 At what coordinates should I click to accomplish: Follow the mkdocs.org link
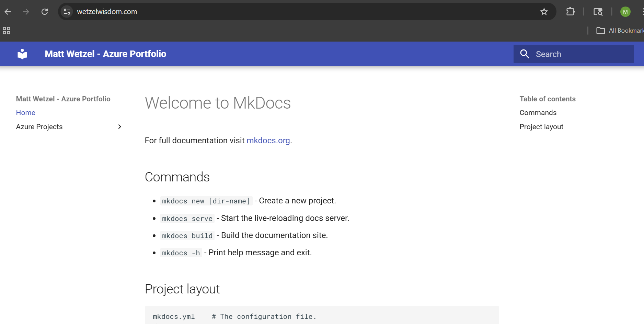pos(268,141)
